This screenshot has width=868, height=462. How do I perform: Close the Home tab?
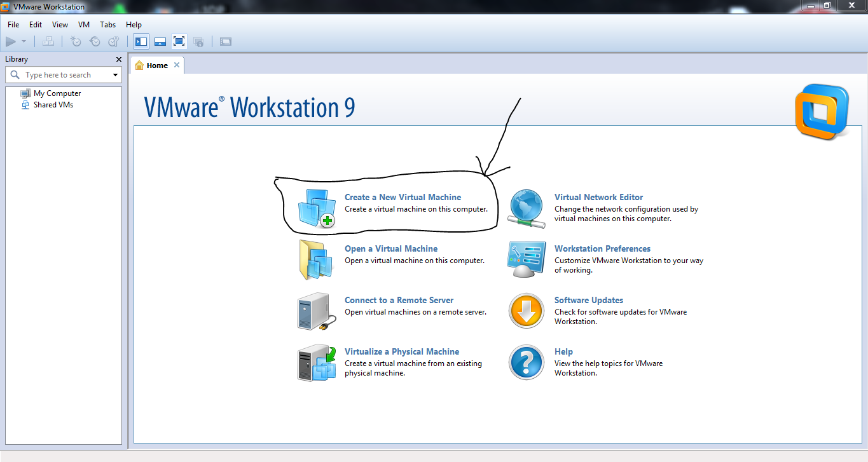click(x=177, y=65)
